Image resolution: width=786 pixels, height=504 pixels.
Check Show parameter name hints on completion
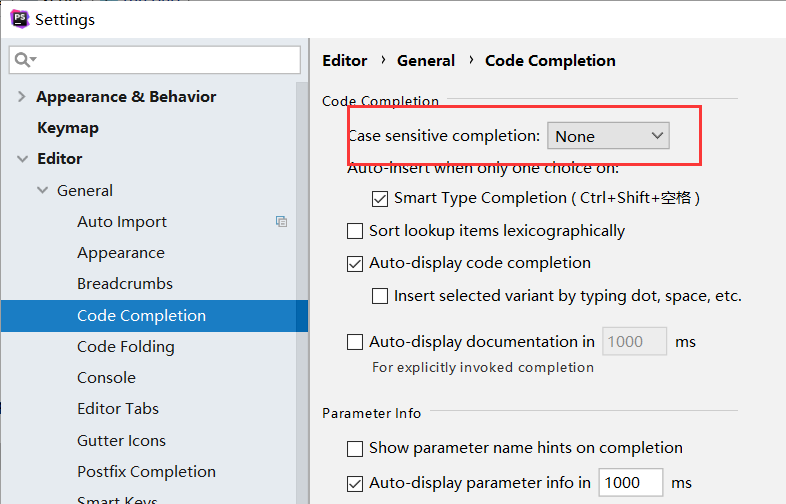(355, 448)
